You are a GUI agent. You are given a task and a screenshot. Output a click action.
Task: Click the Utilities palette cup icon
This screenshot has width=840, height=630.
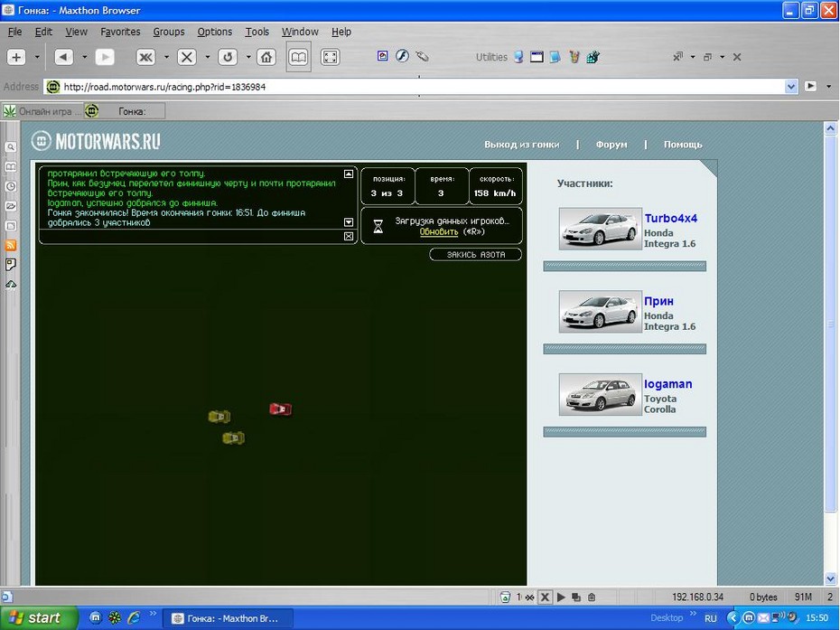pos(574,56)
